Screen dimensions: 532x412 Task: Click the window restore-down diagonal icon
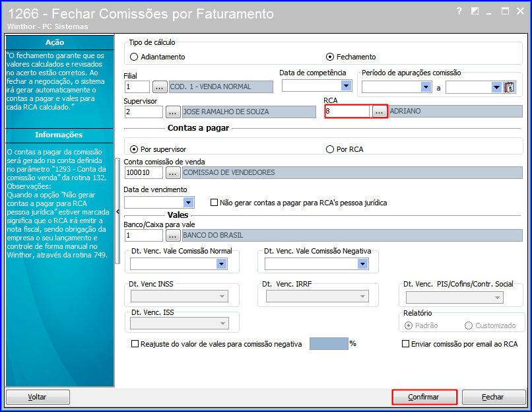pos(475,11)
